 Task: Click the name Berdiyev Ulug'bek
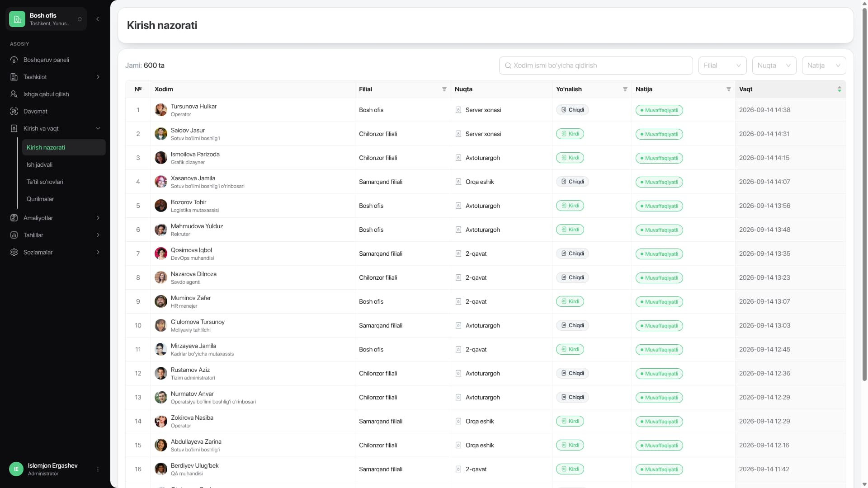(x=194, y=465)
